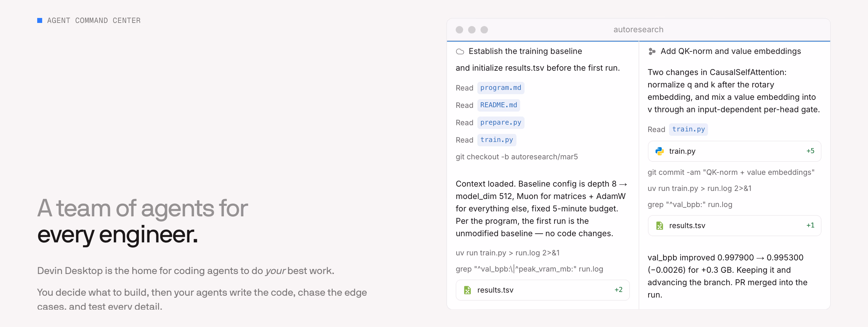Open the README.md file chip
This screenshot has height=327, width=868.
point(499,105)
